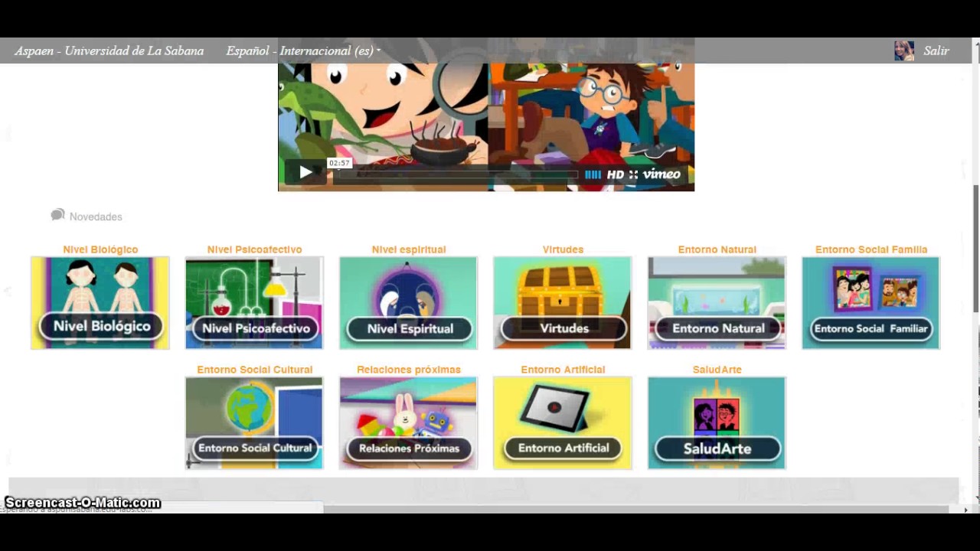Open the Entorno Artificial tablet tile
The width and height of the screenshot is (980, 551).
click(x=563, y=423)
